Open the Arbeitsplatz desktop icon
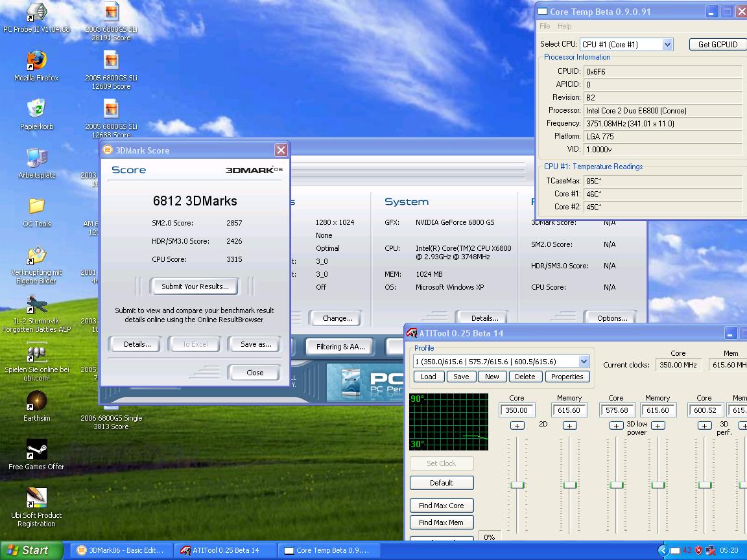This screenshot has height=560, width=747. (36, 163)
